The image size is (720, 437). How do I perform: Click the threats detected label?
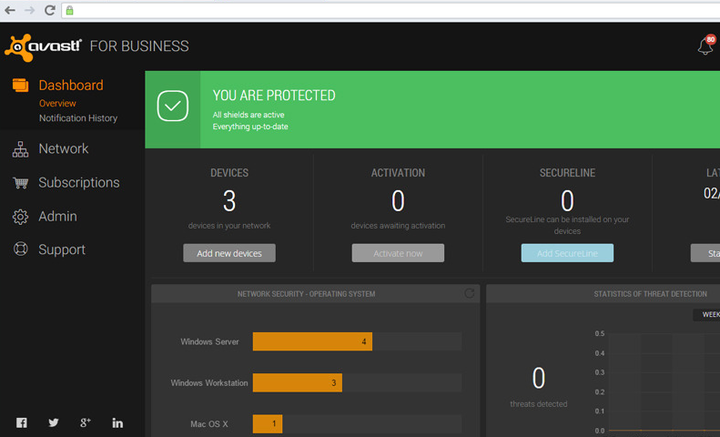click(538, 404)
